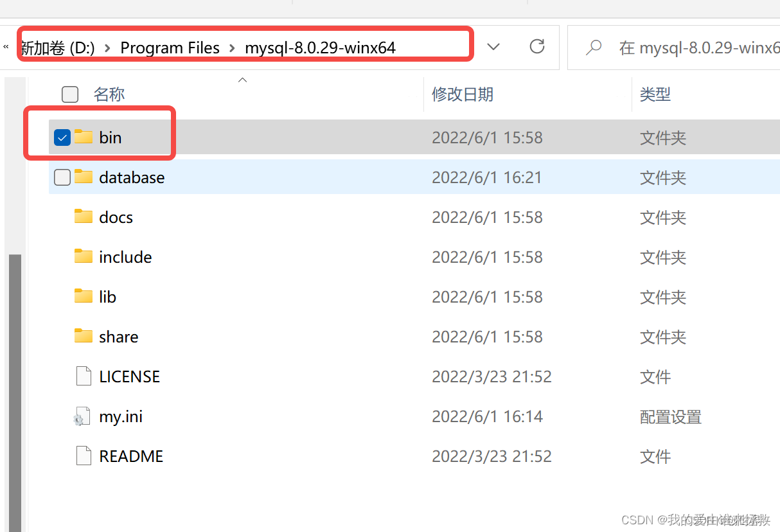Select the README file name
780x532 pixels.
pos(132,456)
